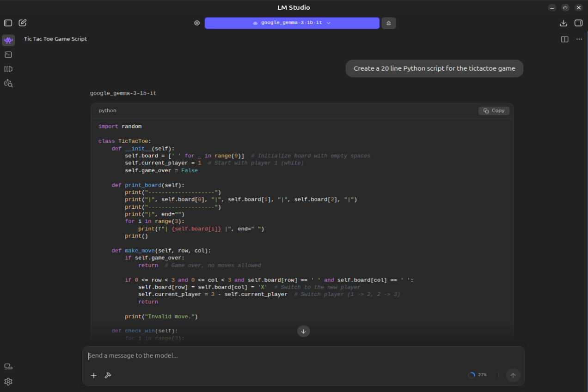Open the tools hammer icon in the input bar
Image resolution: width=588 pixels, height=392 pixels.
point(108,375)
